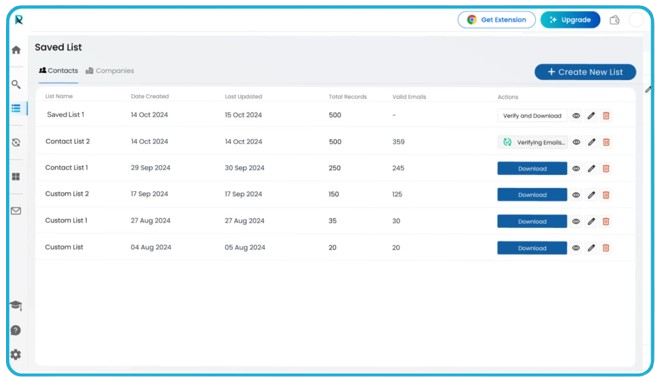Image resolution: width=659 pixels, height=379 pixels.
Task: Click the R logo at top left
Action: point(18,20)
